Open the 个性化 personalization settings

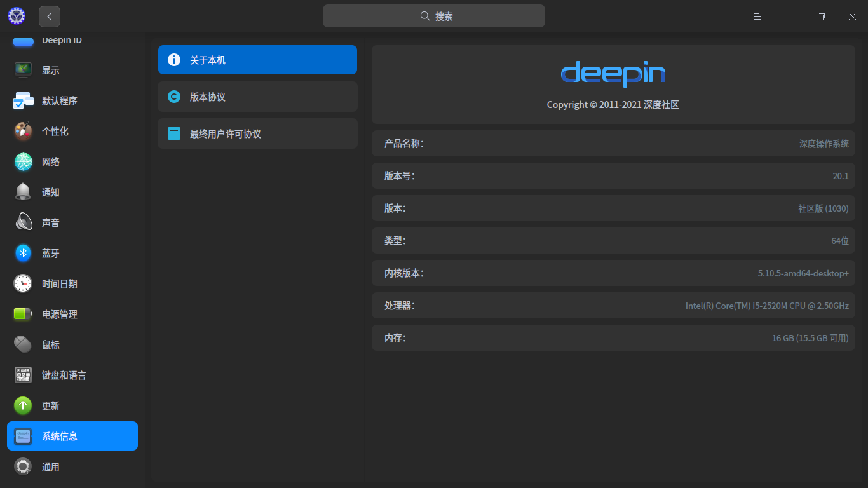72,131
